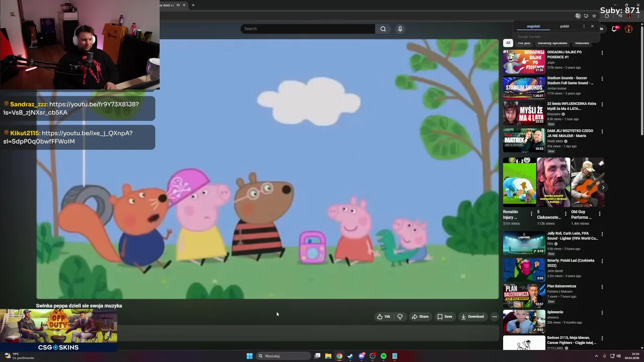Image resolution: width=644 pixels, height=362 pixels.
Task: Open options for Odgadnij Bajkę video
Action: pyautogui.click(x=602, y=53)
